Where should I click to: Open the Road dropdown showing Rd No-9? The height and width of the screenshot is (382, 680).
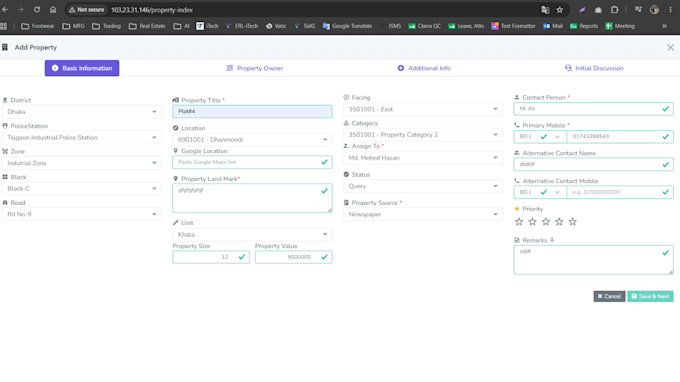(82, 214)
